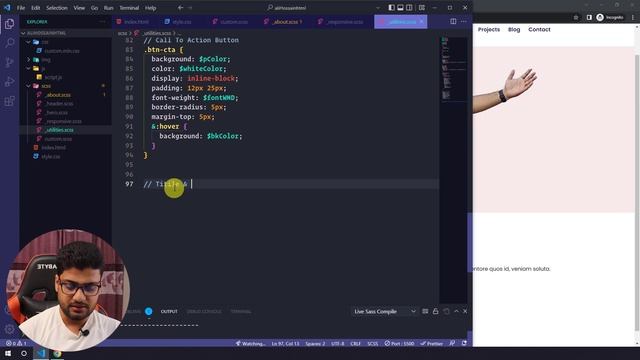The width and height of the screenshot is (640, 360).
Task: Open the Extensions view in activity bar
Action: (x=9, y=101)
